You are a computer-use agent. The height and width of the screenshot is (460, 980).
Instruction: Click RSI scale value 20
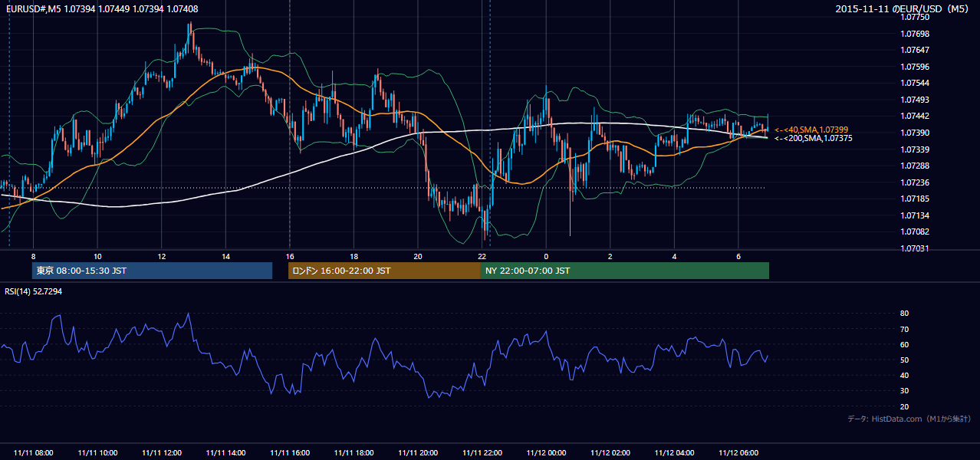[x=905, y=406]
